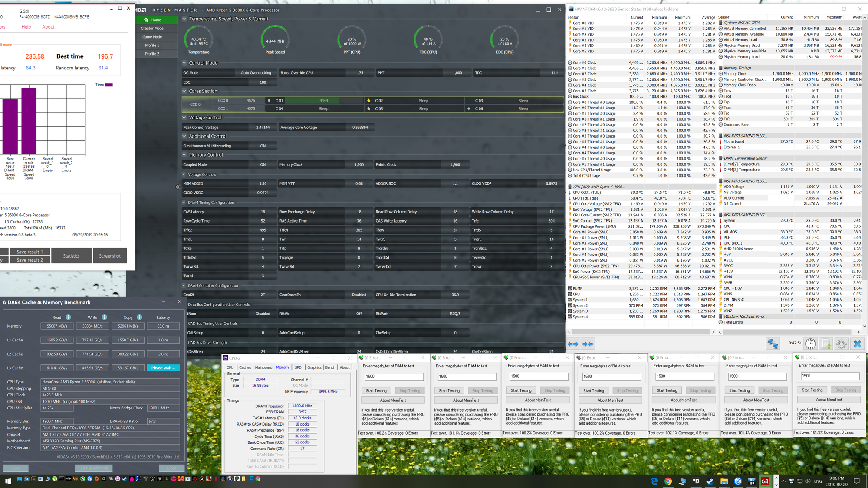The height and width of the screenshot is (488, 868).
Task: Click HWiNFO start logging document icon
Action: point(826,344)
